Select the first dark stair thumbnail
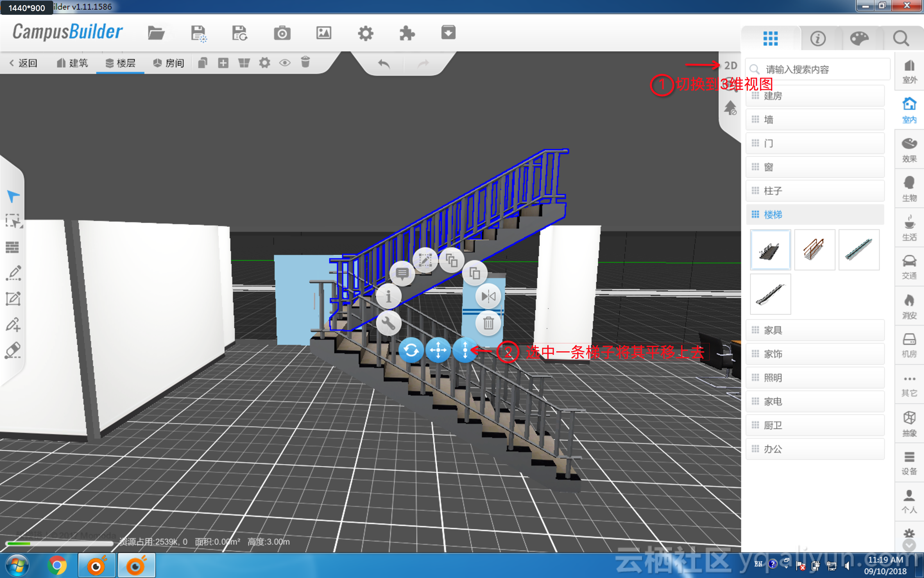Screen dimensions: 924x578 point(771,250)
